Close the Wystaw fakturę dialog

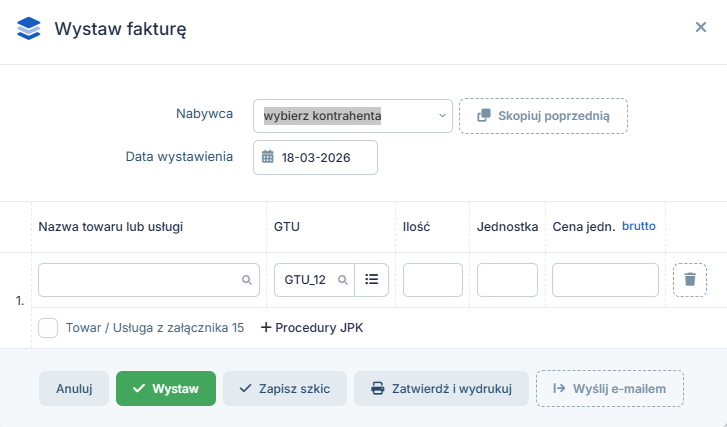click(701, 27)
